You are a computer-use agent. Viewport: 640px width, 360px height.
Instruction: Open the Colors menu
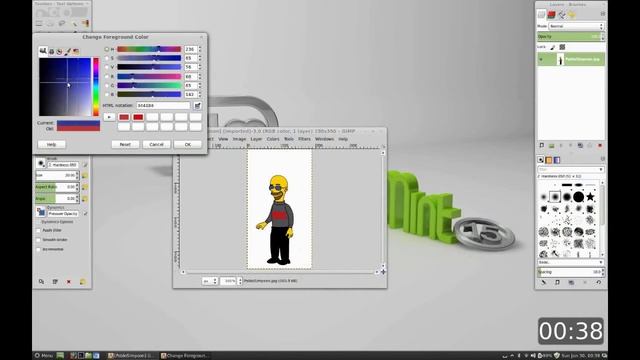click(273, 139)
